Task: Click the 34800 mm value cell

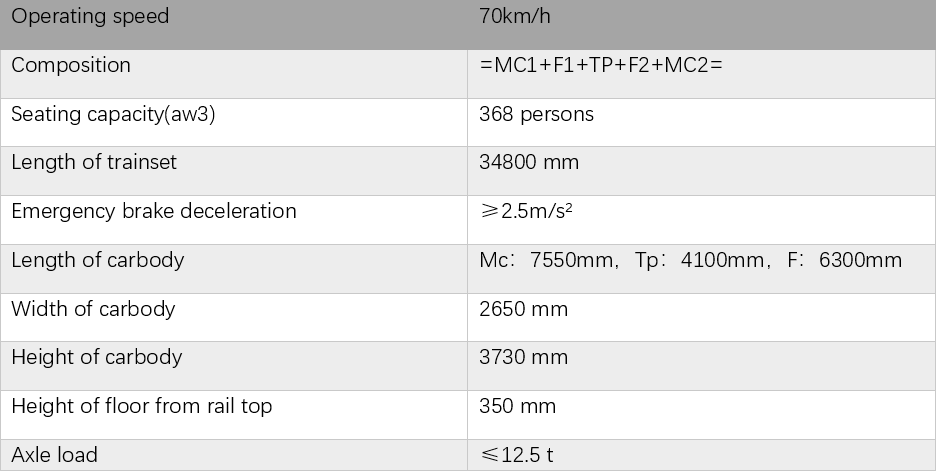Action: (701, 171)
